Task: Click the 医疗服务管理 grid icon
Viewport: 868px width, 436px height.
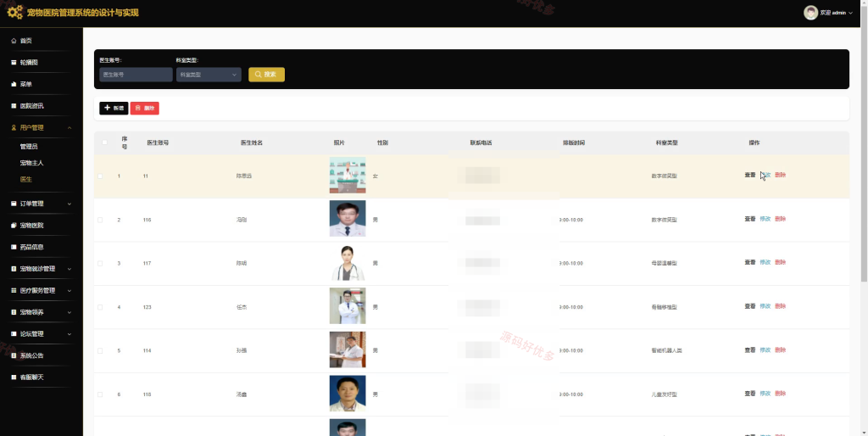Action: pos(14,290)
